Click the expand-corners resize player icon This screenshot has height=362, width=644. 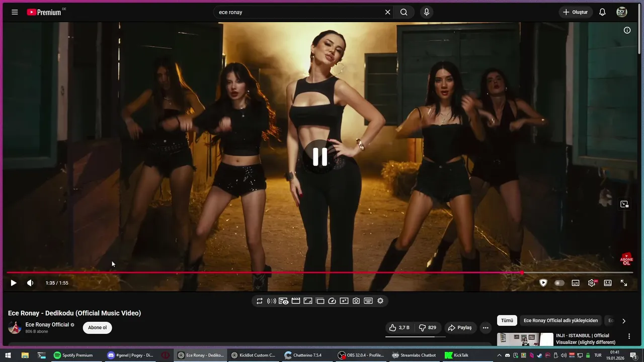point(308,301)
